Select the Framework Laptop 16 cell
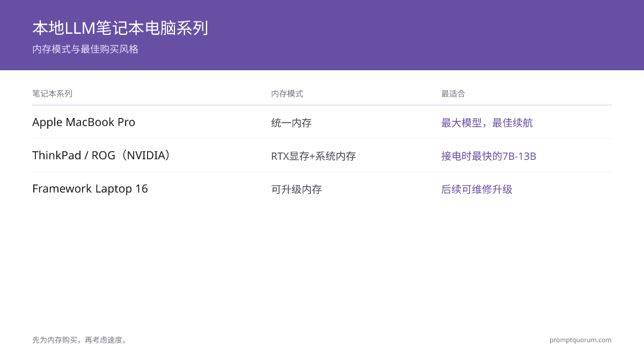This screenshot has width=644, height=362. [x=90, y=189]
